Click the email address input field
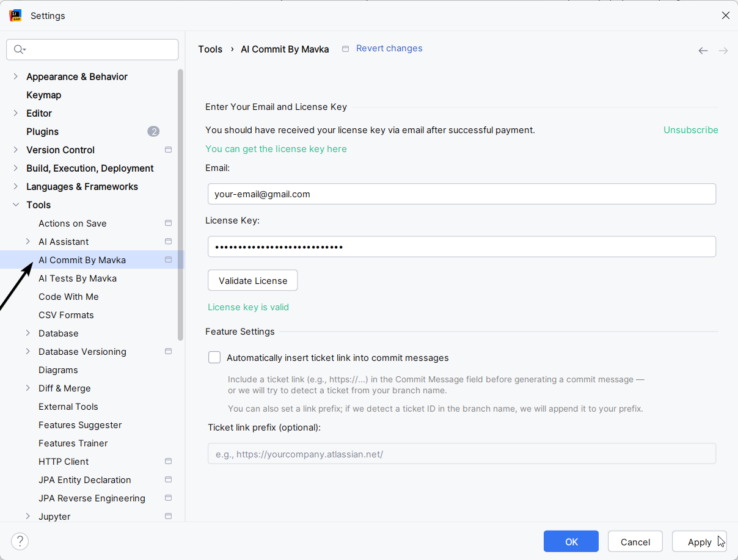This screenshot has height=560, width=738. pyautogui.click(x=462, y=194)
